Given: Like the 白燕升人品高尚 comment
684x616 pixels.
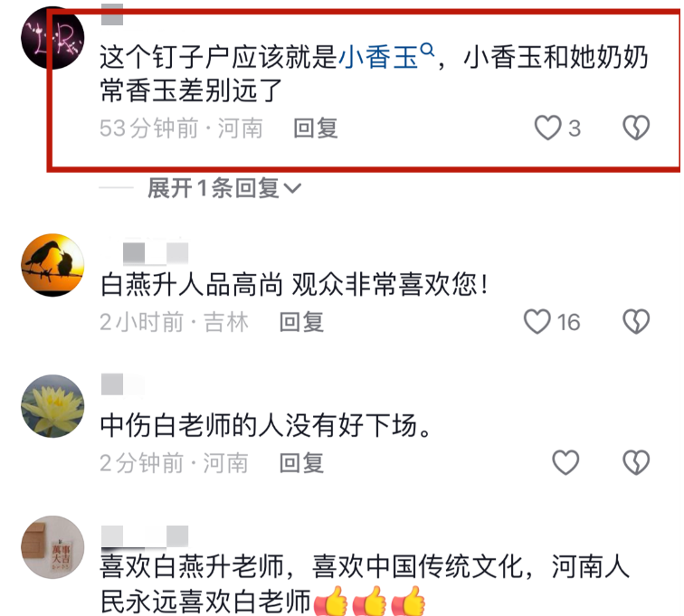Looking at the screenshot, I should point(537,322).
